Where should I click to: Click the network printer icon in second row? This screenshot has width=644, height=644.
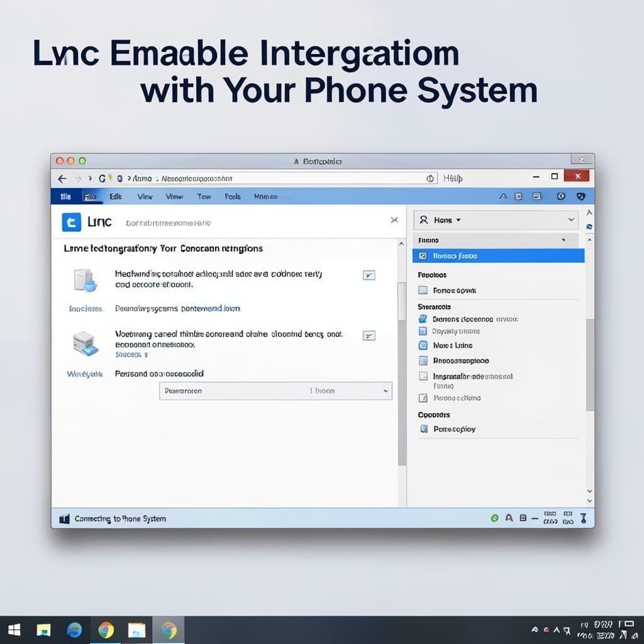86,343
